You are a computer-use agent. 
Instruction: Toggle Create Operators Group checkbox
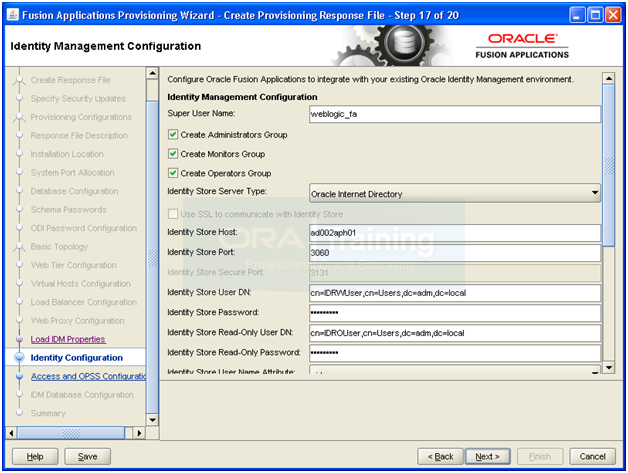tap(173, 173)
